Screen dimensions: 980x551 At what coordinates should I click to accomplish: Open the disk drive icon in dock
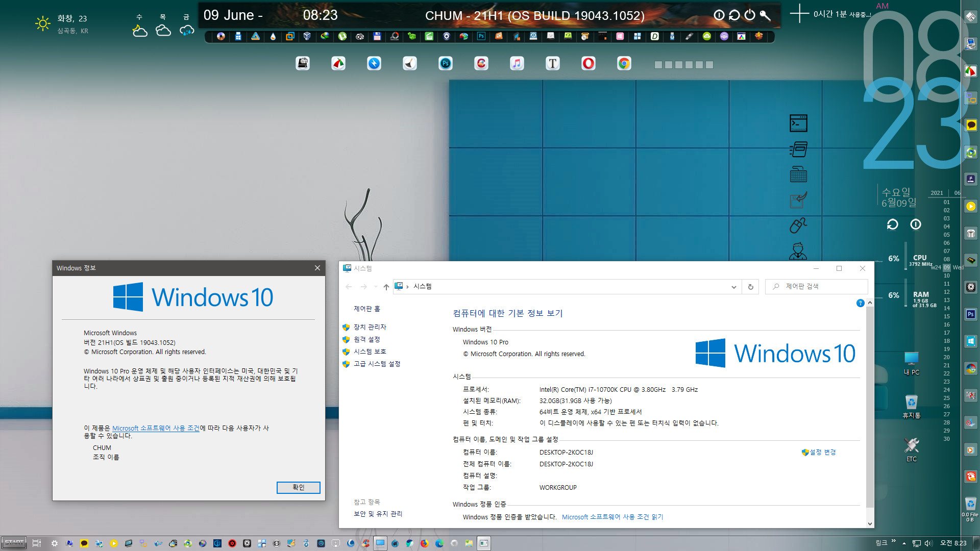(x=303, y=64)
